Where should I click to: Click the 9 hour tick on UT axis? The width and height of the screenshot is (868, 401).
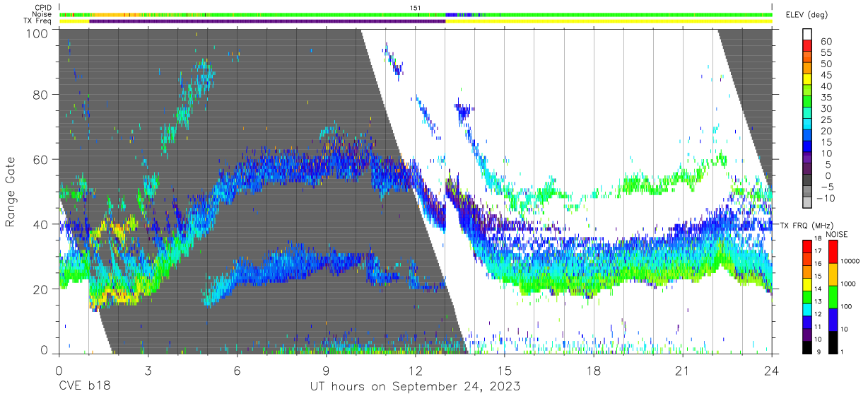point(326,370)
